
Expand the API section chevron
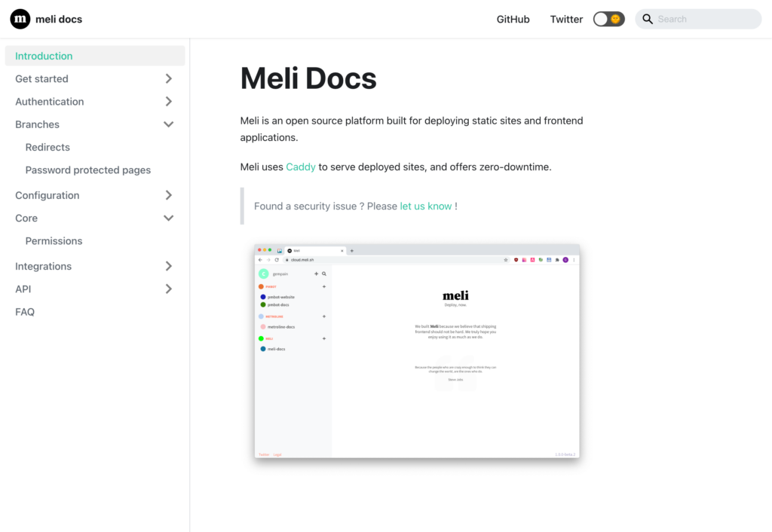tap(168, 289)
